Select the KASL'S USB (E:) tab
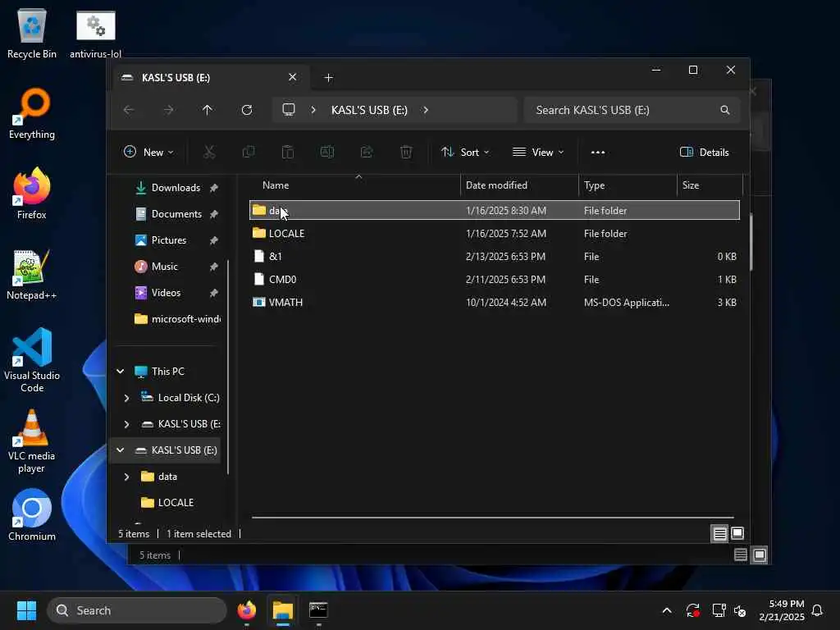This screenshot has height=630, width=840. tap(209, 78)
